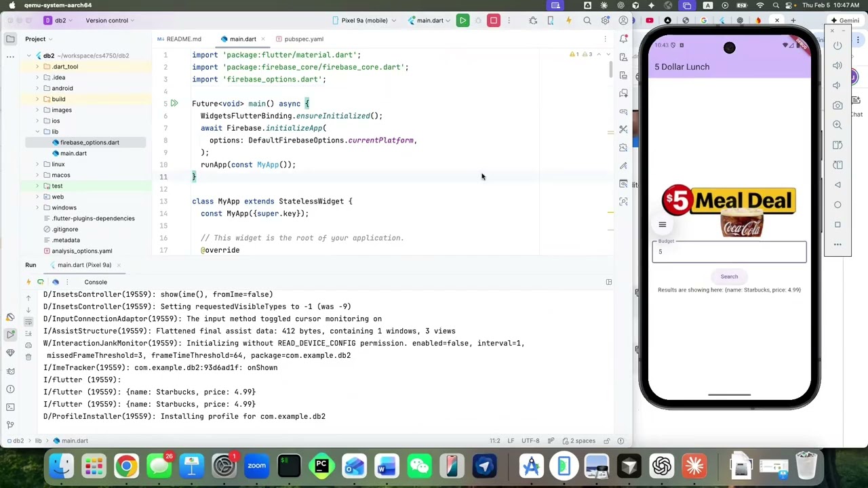Stop the running app with red square
868x488 pixels.
(x=494, y=20)
